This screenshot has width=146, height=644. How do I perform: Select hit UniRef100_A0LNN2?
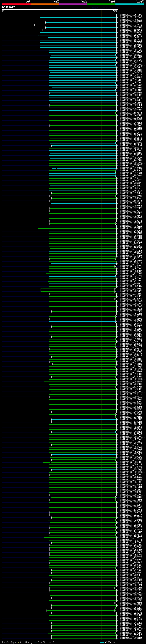(x=131, y=58)
